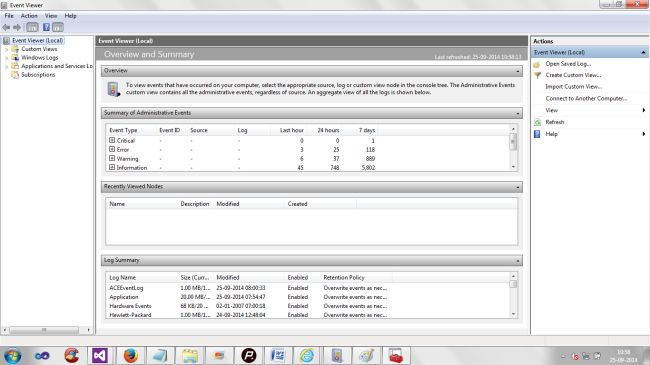Select Applications and Services Logs node
Viewport: 650px width, 365px height.
pos(57,66)
